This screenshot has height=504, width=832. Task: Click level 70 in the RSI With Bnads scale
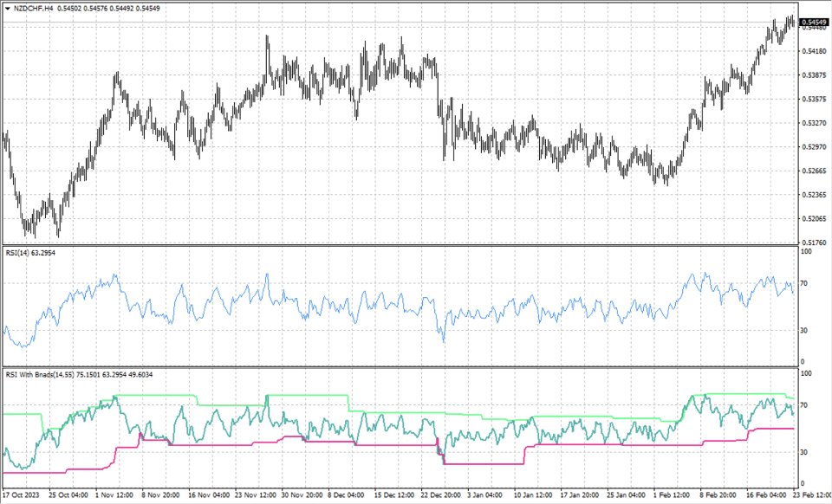(804, 405)
